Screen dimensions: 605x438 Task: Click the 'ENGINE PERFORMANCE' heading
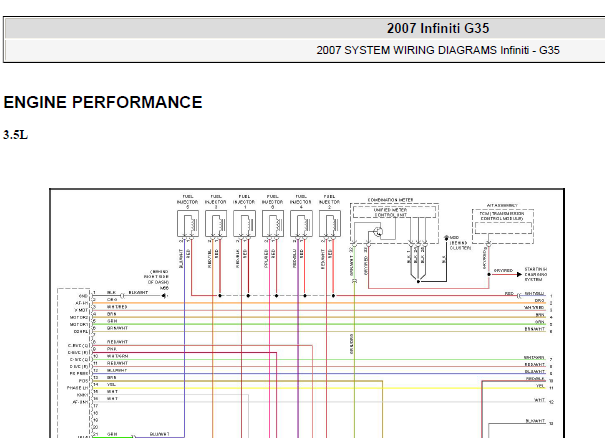tap(103, 102)
